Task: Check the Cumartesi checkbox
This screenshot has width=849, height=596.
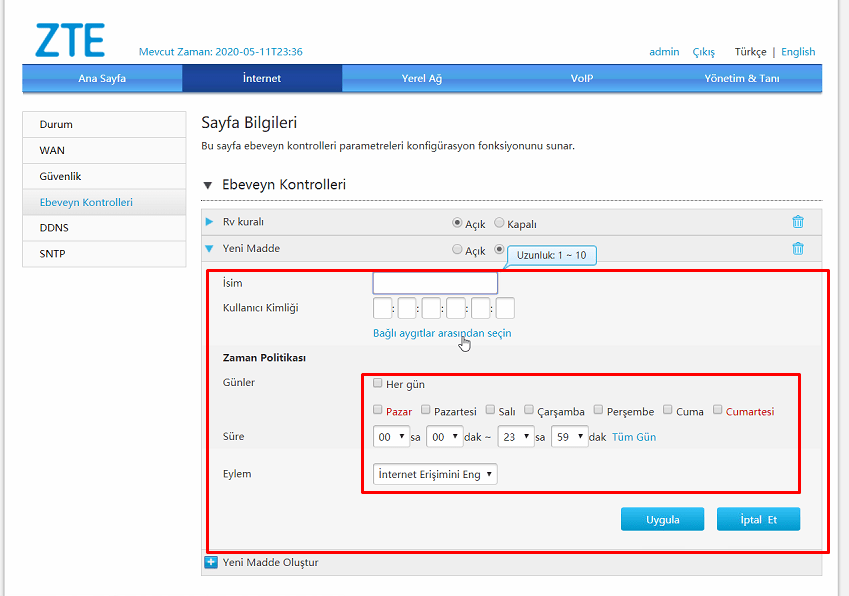Action: click(717, 409)
